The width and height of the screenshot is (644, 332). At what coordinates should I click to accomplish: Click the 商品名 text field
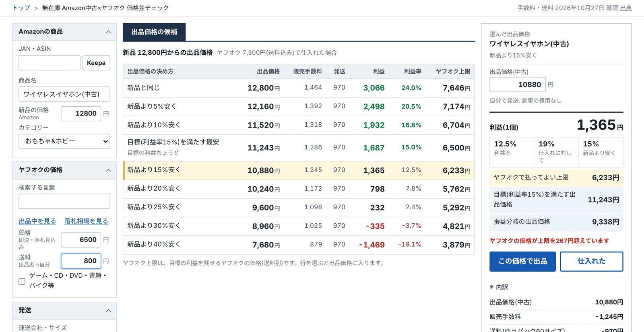coord(64,94)
